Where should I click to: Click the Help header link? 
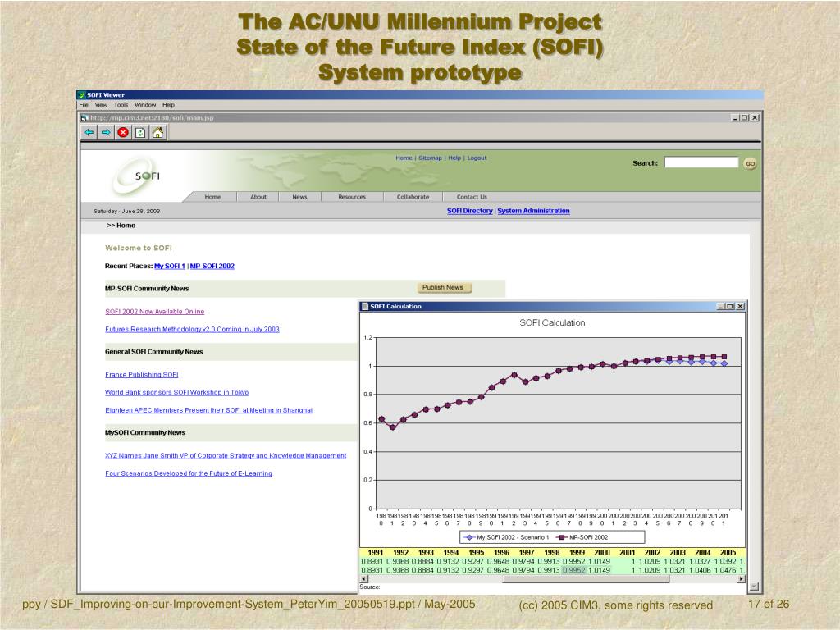[454, 158]
